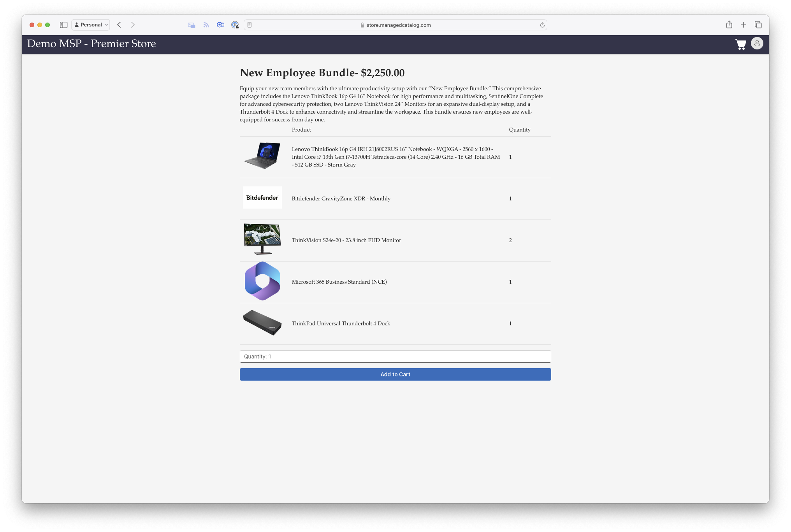Viewport: 791px width, 532px height.
Task: Toggle the Safari sidebar
Action: pos(64,25)
